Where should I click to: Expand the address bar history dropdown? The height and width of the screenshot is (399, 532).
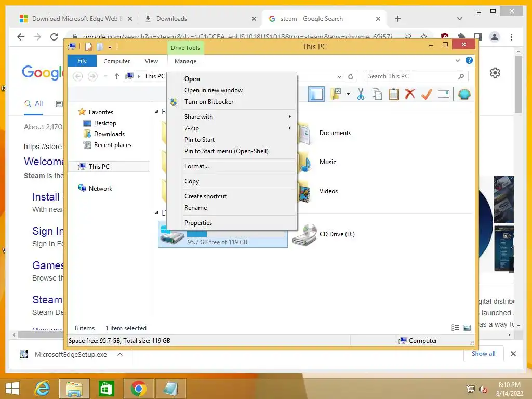click(x=339, y=77)
